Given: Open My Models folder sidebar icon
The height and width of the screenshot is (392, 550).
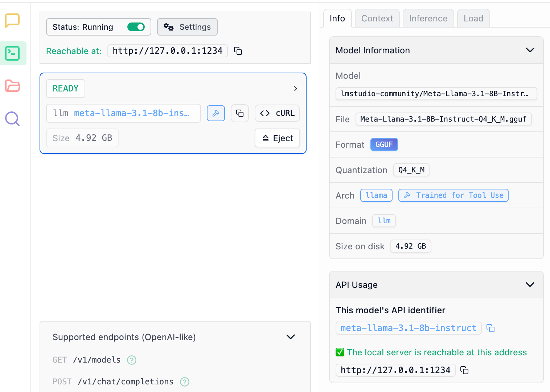Looking at the screenshot, I should tap(12, 86).
